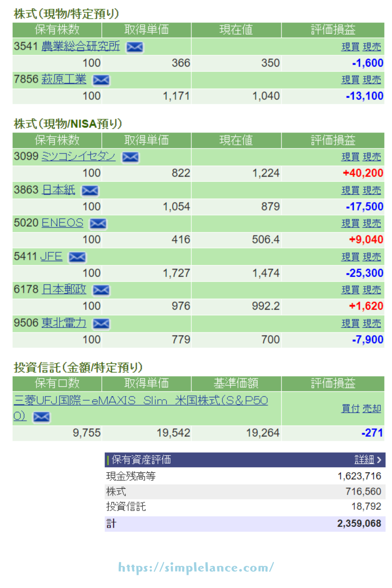Image resolution: width=392 pixels, height=588 pixels.
Task: Open the eMAXIS Slim 米国株式 fund link
Action: pos(140,400)
